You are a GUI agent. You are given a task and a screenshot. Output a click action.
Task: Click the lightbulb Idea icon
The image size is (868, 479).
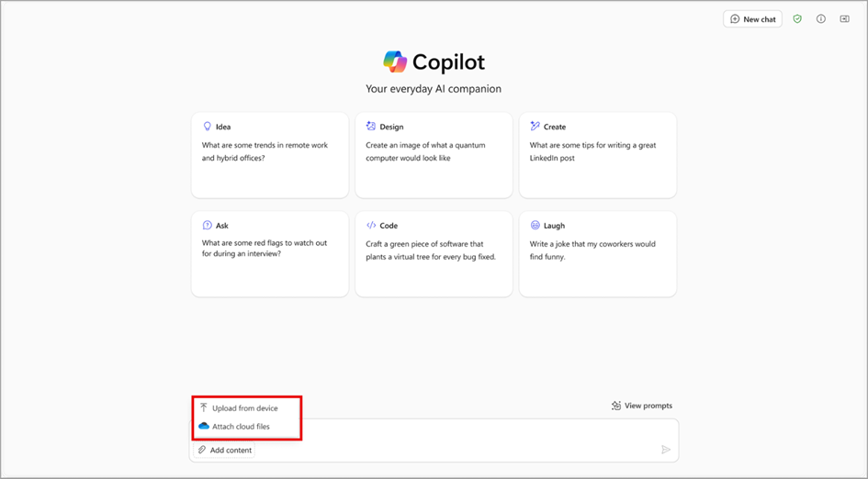pyautogui.click(x=207, y=126)
